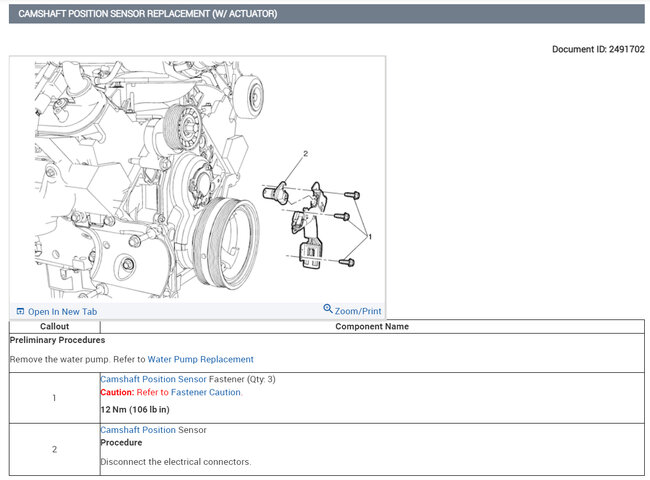Click the Open In New Tab icon
Screen dimensions: 650x480
pyautogui.click(x=20, y=311)
